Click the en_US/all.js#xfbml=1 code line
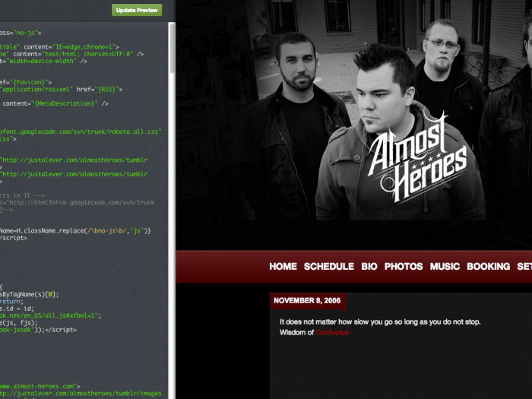This screenshot has width=532, height=399. 51,315
